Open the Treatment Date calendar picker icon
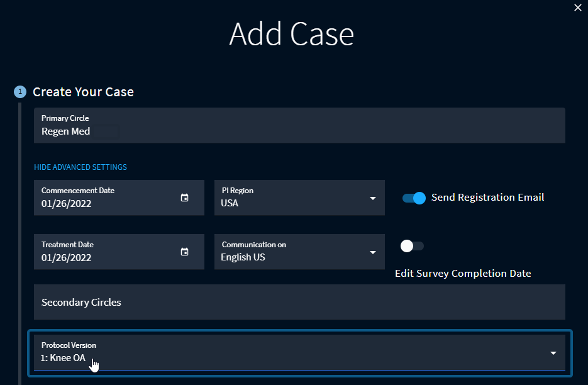Screen dimensions: 588x385 [184, 252]
